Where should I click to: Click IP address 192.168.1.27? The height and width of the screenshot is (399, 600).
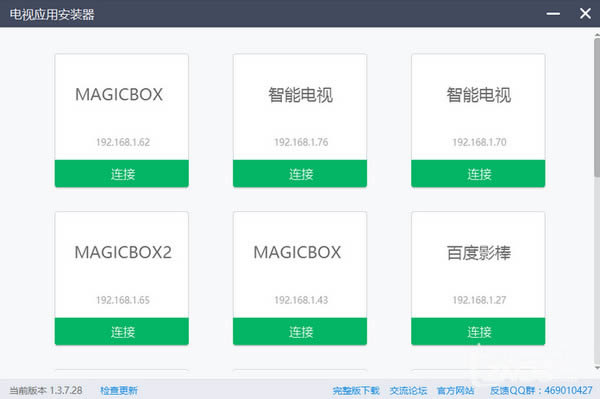click(x=479, y=300)
